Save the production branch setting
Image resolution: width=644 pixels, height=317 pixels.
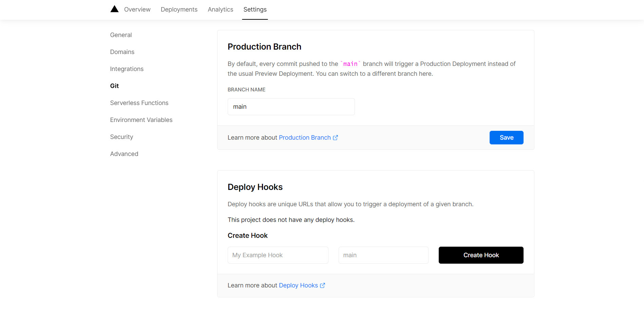[x=506, y=138]
